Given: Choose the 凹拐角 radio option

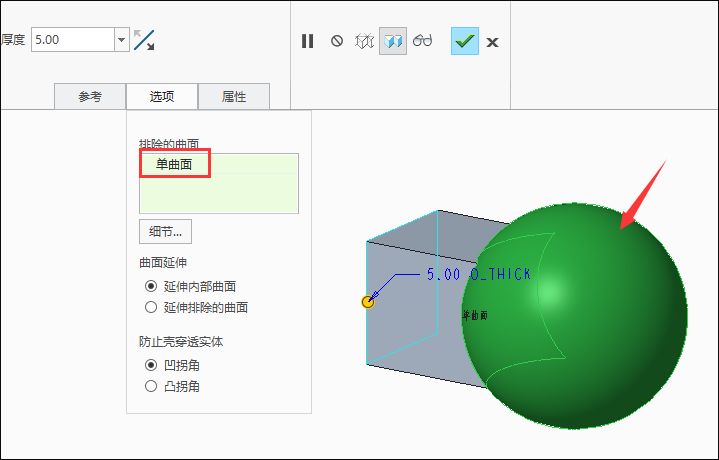Looking at the screenshot, I should coord(151,365).
